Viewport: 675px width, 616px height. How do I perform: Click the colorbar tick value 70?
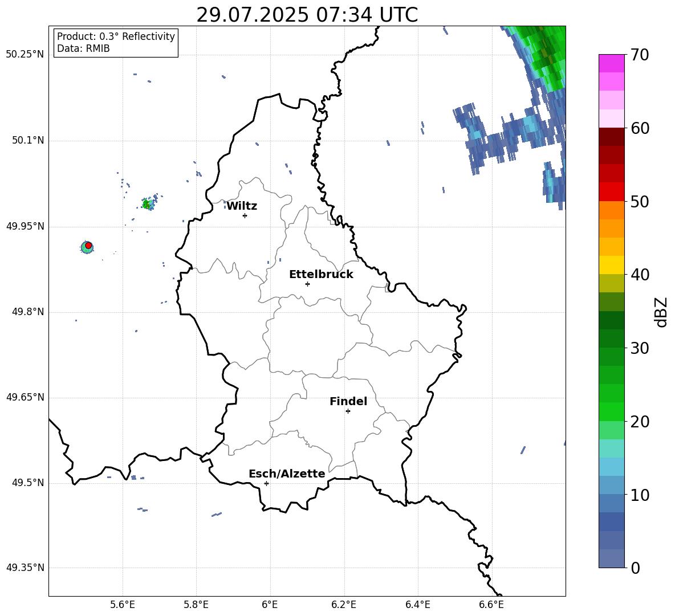pyautogui.click(x=640, y=55)
